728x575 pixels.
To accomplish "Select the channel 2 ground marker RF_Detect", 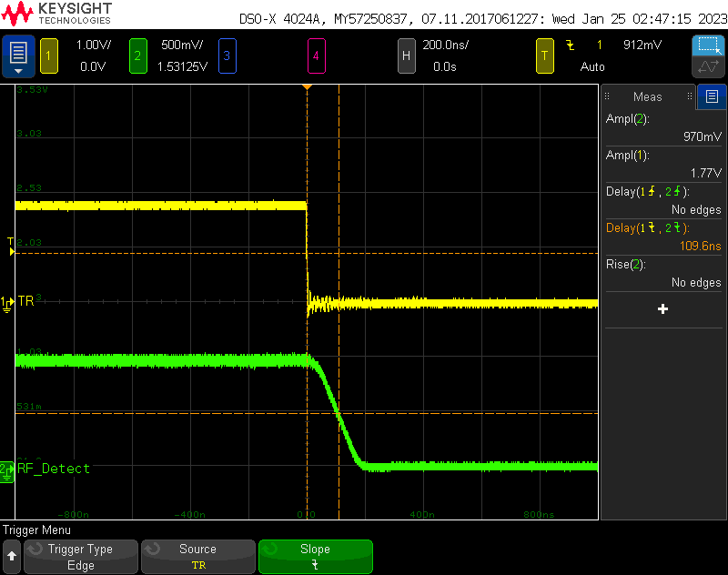I will click(7, 471).
